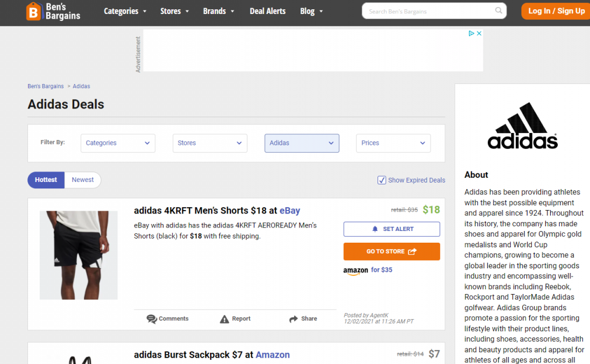Open the Adidas brand filter dropdown
The height and width of the screenshot is (364, 590).
[302, 143]
